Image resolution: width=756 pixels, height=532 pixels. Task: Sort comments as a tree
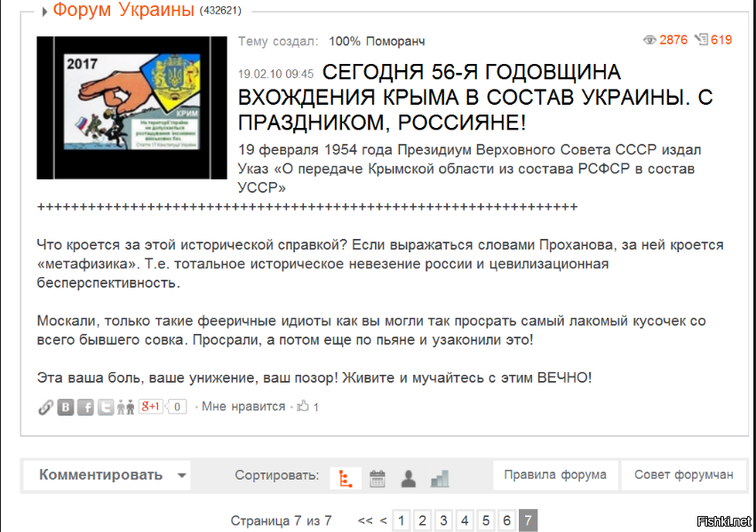point(346,479)
